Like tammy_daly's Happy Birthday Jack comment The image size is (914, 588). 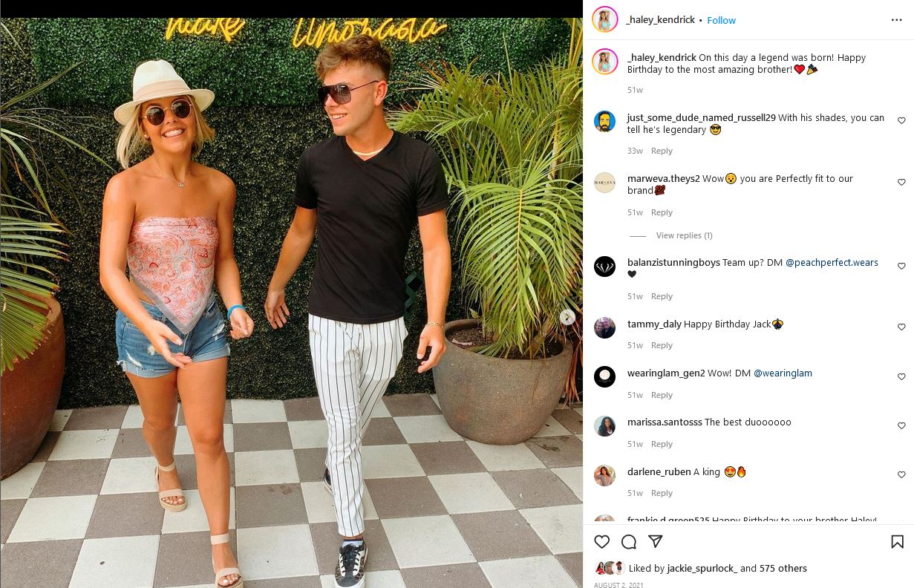tap(901, 327)
